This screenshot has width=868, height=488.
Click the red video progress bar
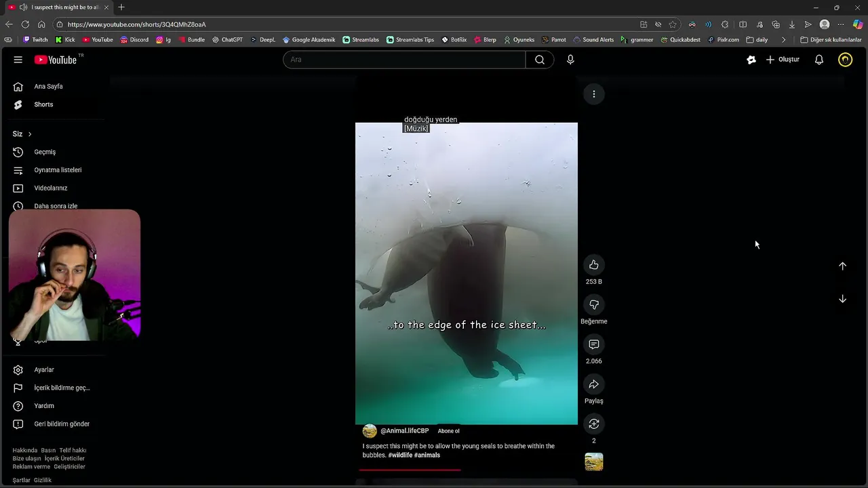pos(410,470)
